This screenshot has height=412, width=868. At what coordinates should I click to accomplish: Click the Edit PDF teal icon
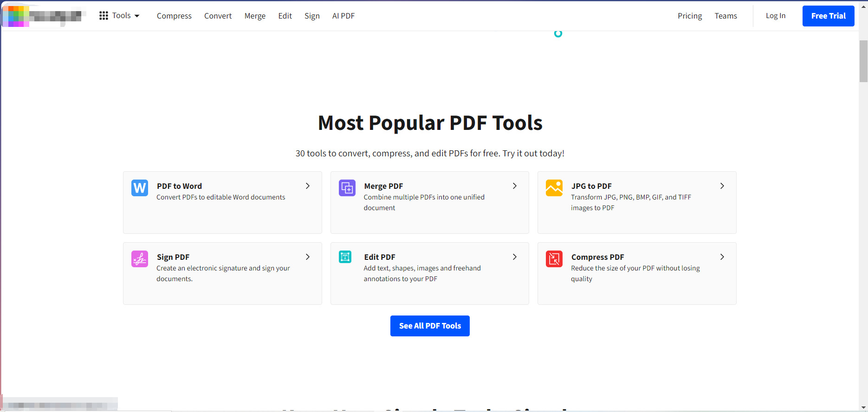pyautogui.click(x=345, y=257)
